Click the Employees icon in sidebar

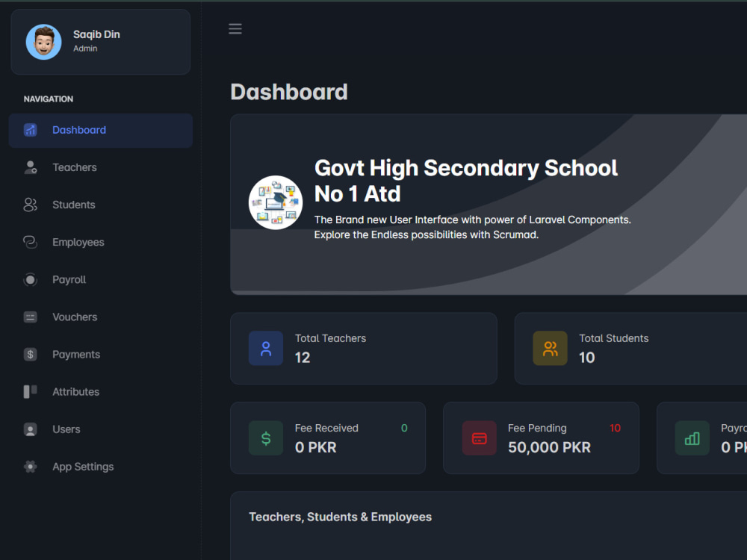pos(30,242)
